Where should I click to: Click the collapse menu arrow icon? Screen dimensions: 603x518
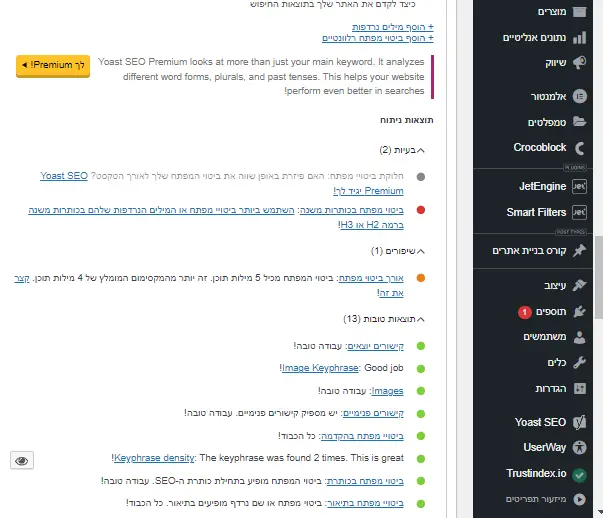[x=580, y=499]
